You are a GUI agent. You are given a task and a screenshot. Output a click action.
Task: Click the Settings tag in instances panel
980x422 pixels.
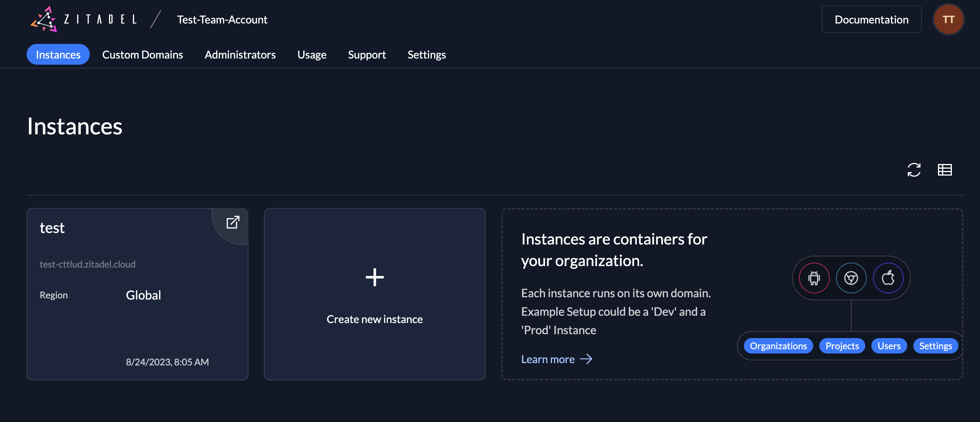pos(936,346)
